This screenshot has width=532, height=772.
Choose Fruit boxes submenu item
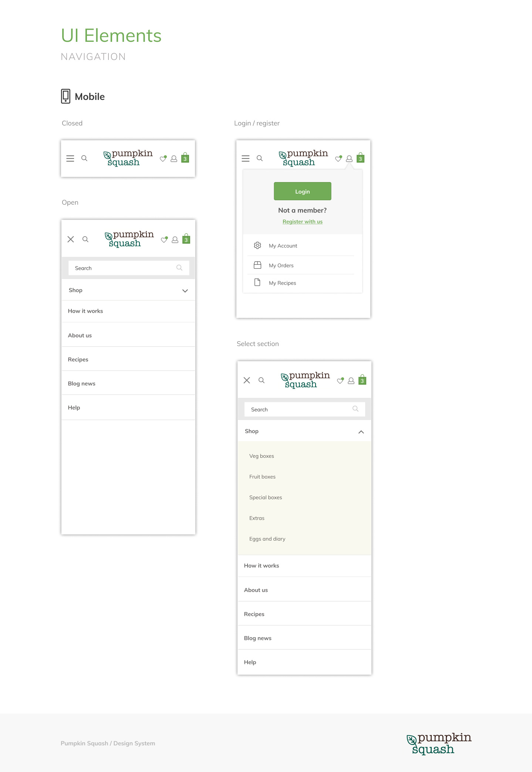(x=262, y=477)
